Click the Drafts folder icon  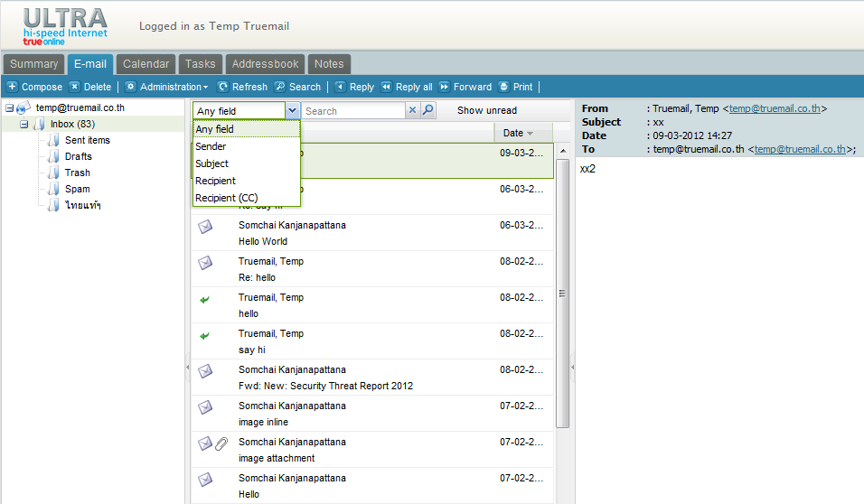(x=53, y=156)
